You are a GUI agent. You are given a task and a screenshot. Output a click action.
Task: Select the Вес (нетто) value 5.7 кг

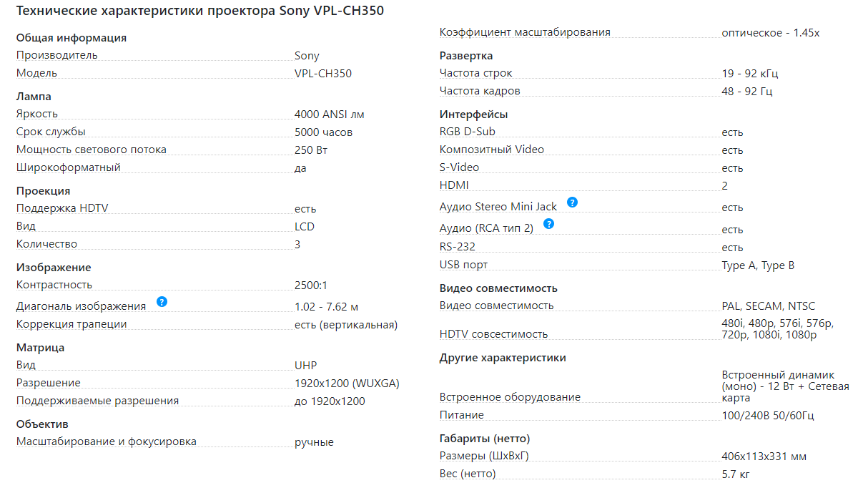(x=736, y=474)
